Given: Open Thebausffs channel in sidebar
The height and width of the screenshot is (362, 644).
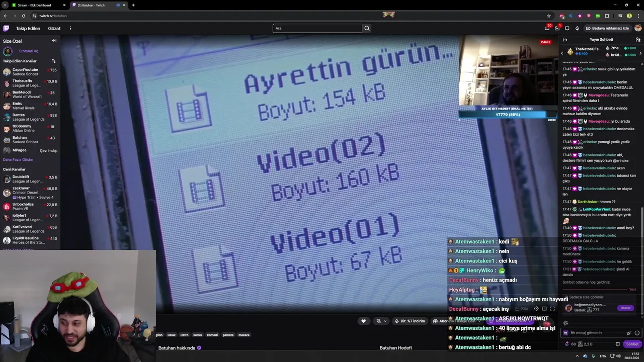Looking at the screenshot, I should 30,83.
